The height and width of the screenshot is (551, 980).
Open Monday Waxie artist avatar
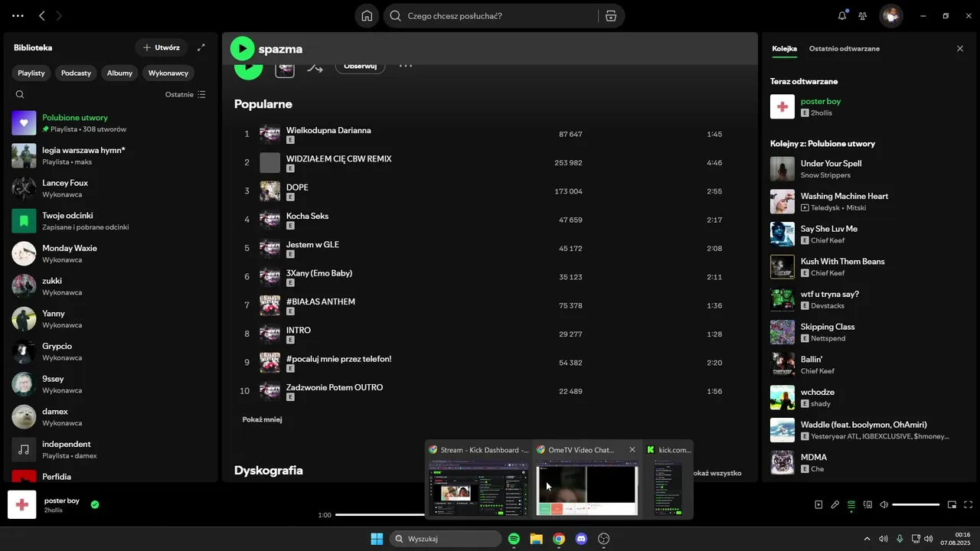pos(24,253)
